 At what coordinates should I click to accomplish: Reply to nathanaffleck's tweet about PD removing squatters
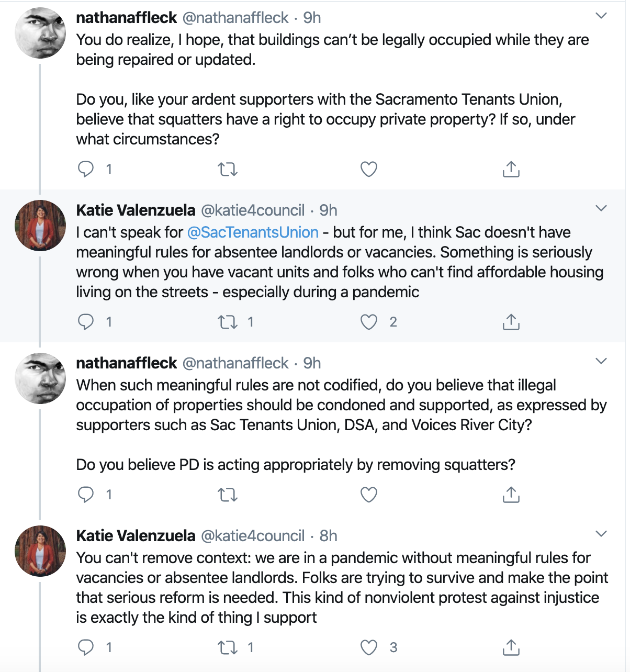(x=86, y=495)
